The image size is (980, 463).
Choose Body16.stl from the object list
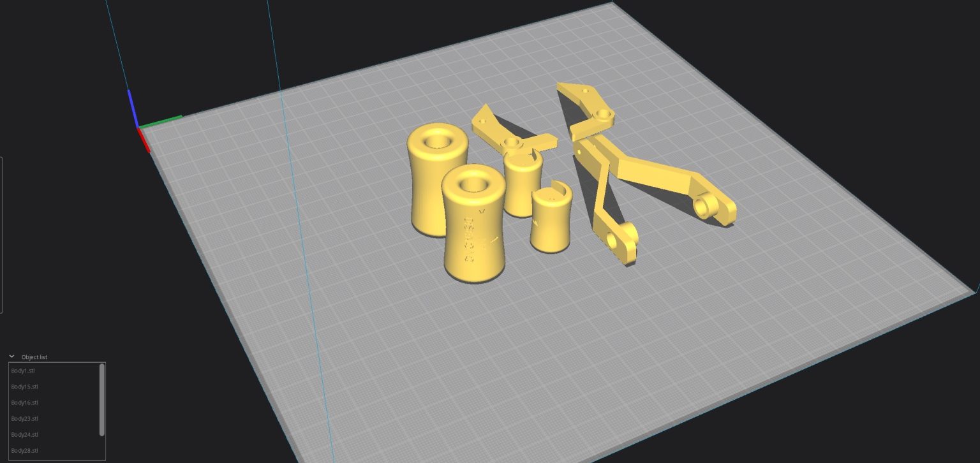[25, 402]
